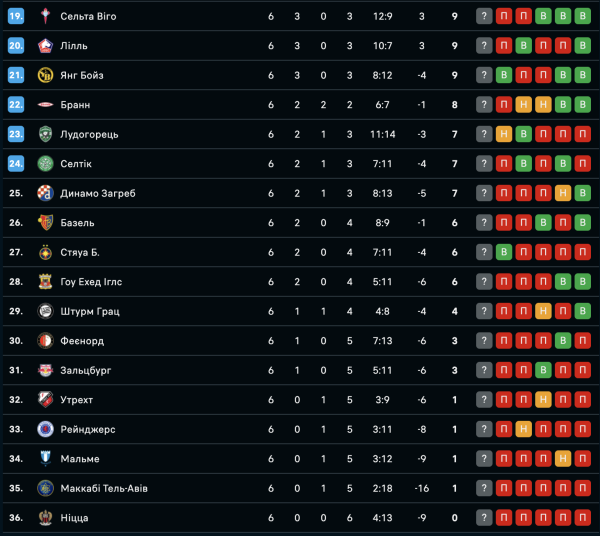Open the Young Boys team crest

45,75
